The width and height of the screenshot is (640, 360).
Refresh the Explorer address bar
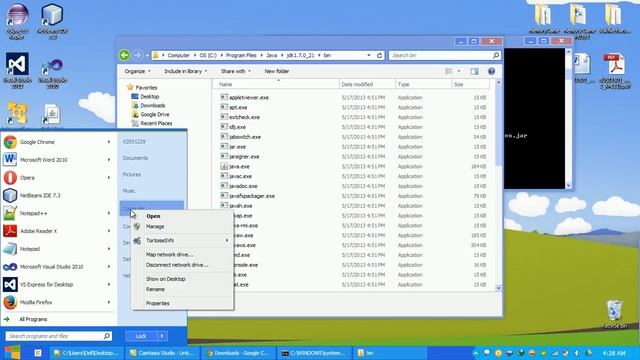pyautogui.click(x=379, y=55)
